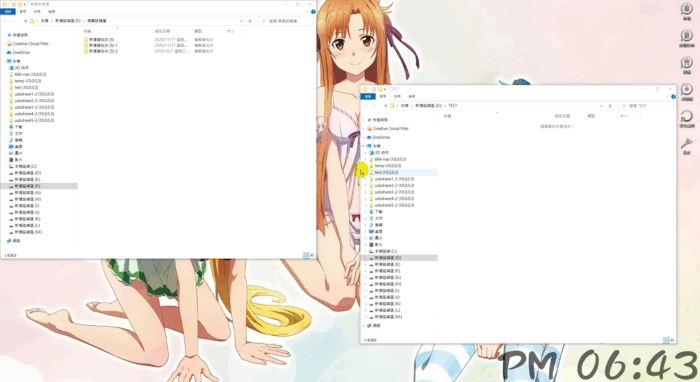Screen dimensions: 700x382
Task: Select temp (10.0.0.3) in F drive window
Action: 25,81
